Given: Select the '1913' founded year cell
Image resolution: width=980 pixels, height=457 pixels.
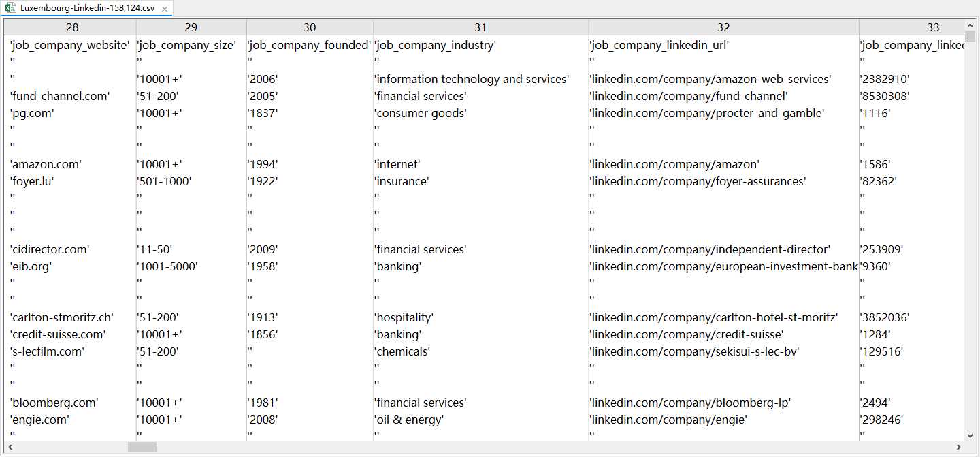Looking at the screenshot, I should point(310,317).
